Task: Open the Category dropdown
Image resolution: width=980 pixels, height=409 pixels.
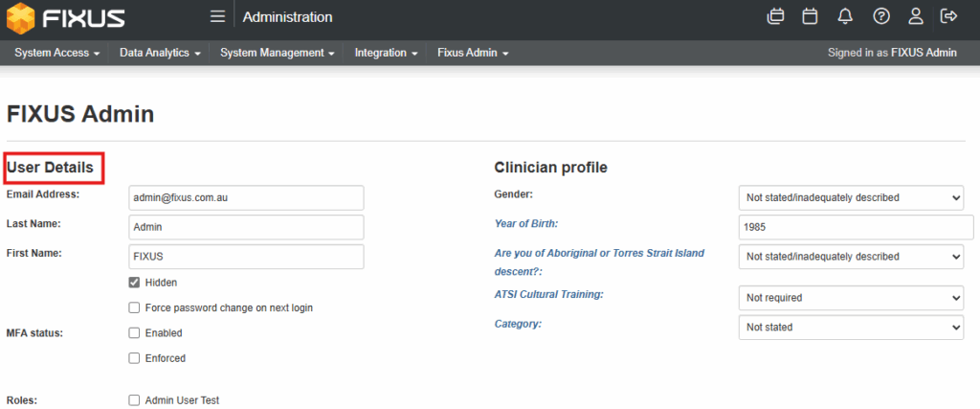Action: [851, 327]
